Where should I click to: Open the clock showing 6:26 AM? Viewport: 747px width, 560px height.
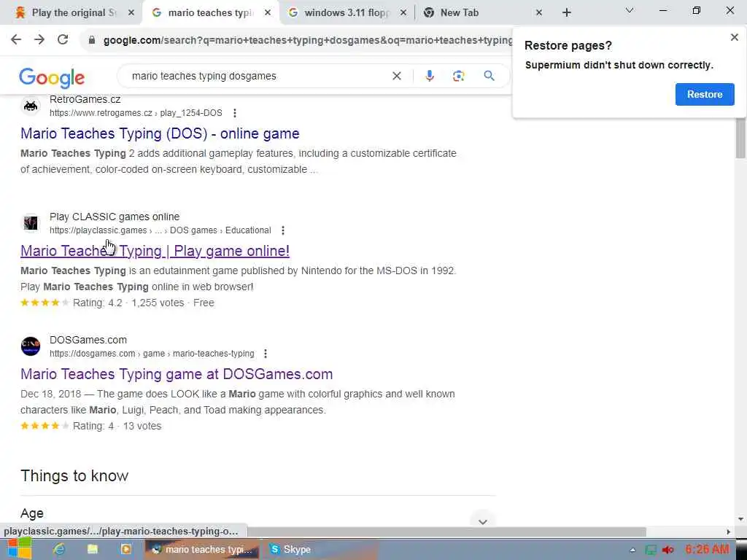[708, 549]
